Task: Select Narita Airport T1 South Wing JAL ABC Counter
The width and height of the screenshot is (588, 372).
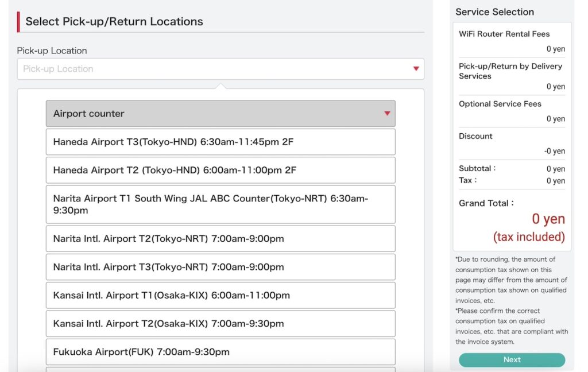Action: (x=220, y=204)
